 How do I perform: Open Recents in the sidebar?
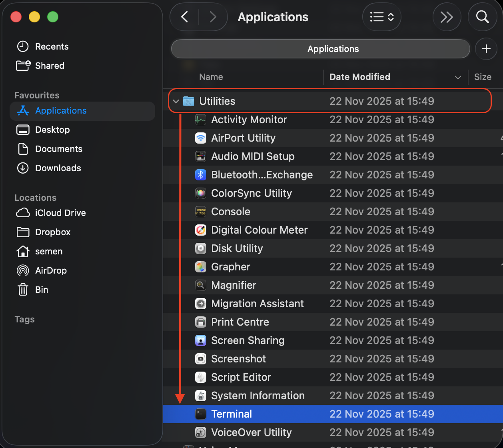[x=82, y=46]
